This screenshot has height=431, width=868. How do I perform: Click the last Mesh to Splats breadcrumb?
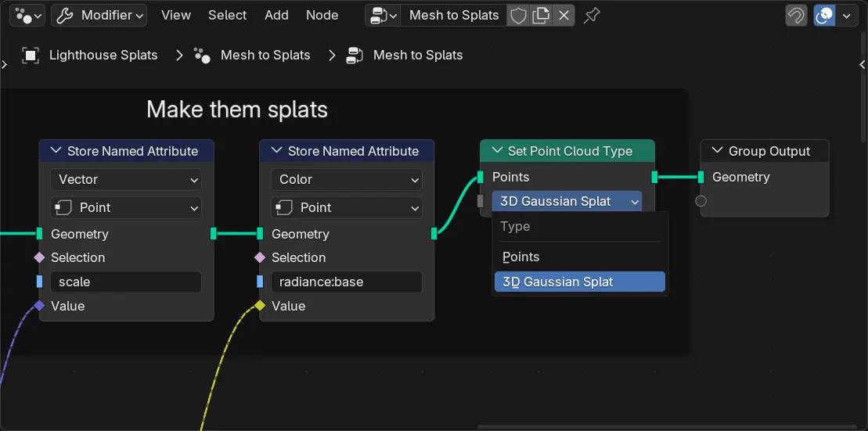point(418,56)
